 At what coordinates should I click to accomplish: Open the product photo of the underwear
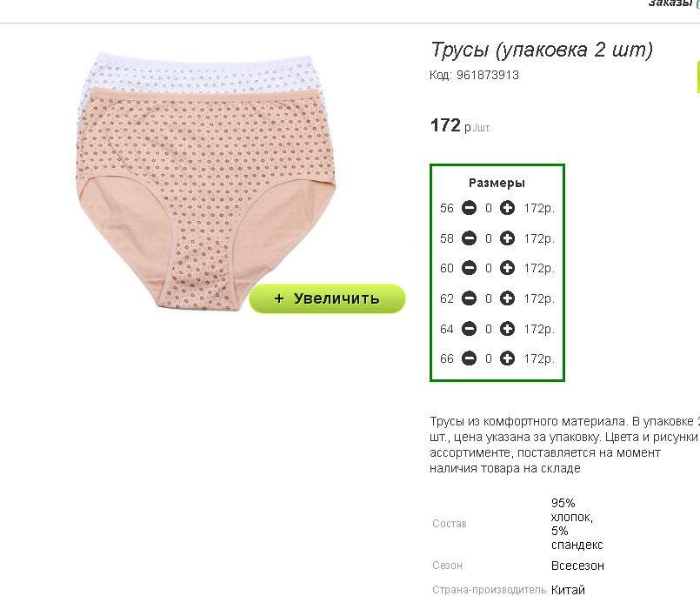(206, 181)
